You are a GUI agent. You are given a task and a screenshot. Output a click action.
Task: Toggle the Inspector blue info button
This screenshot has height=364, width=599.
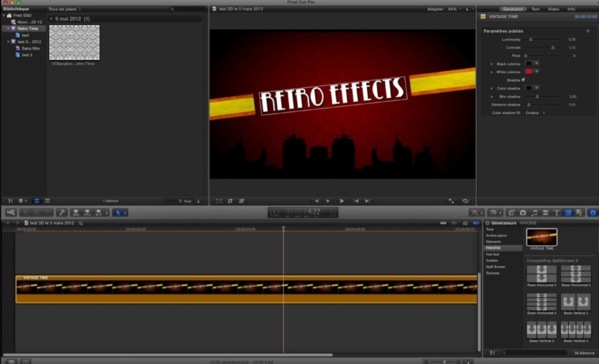point(593,212)
